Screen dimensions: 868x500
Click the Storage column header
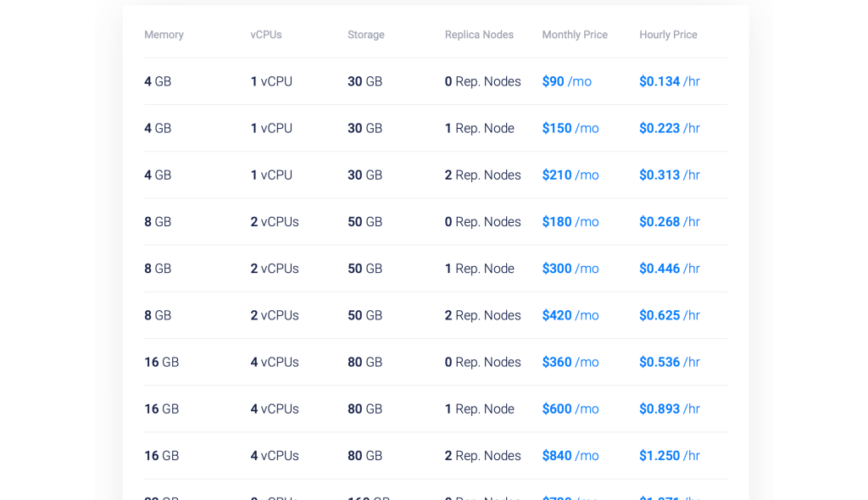(x=366, y=35)
